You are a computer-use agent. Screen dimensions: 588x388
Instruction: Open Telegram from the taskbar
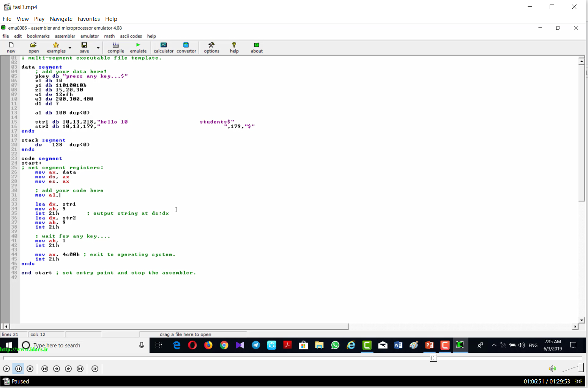point(256,345)
